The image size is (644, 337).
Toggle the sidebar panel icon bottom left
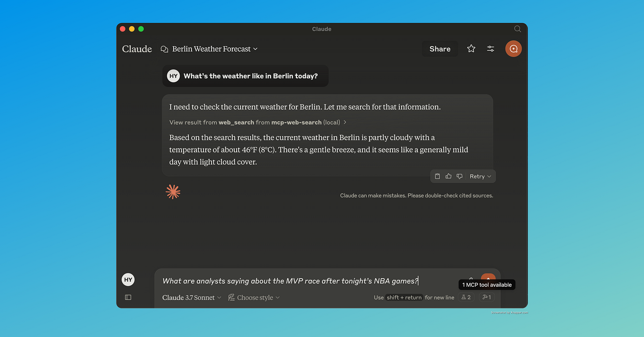point(128,297)
